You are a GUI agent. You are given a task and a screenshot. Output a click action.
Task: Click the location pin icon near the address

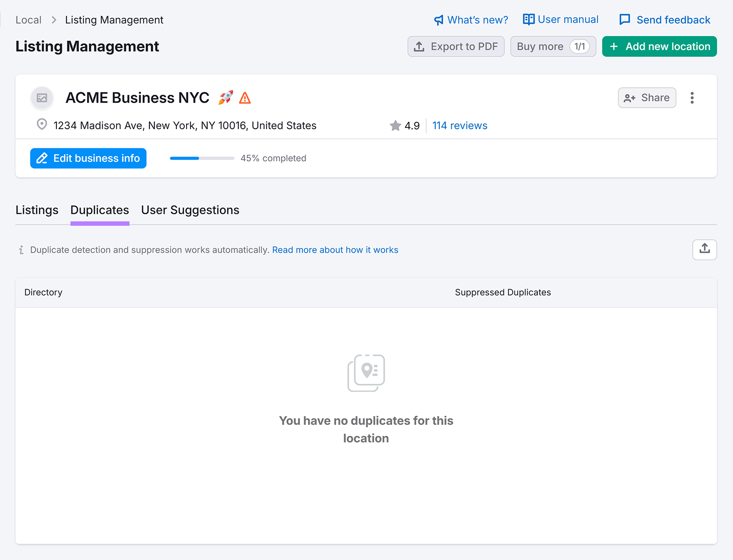click(41, 125)
